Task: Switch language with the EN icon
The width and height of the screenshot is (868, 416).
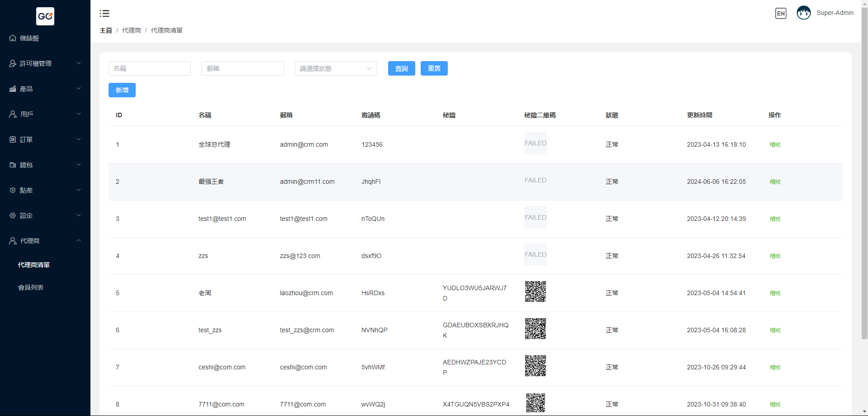Action: tap(780, 14)
